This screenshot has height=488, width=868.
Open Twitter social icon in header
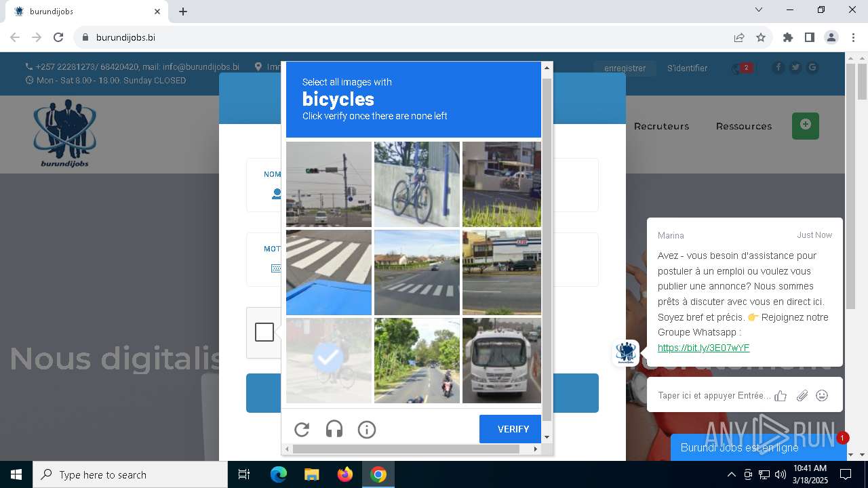[795, 67]
